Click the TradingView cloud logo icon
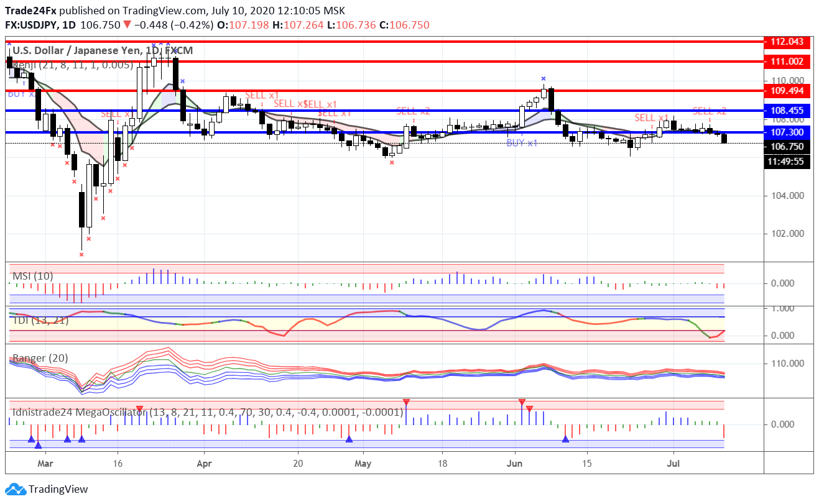Screen dimensions: 819x504 [x=15, y=489]
